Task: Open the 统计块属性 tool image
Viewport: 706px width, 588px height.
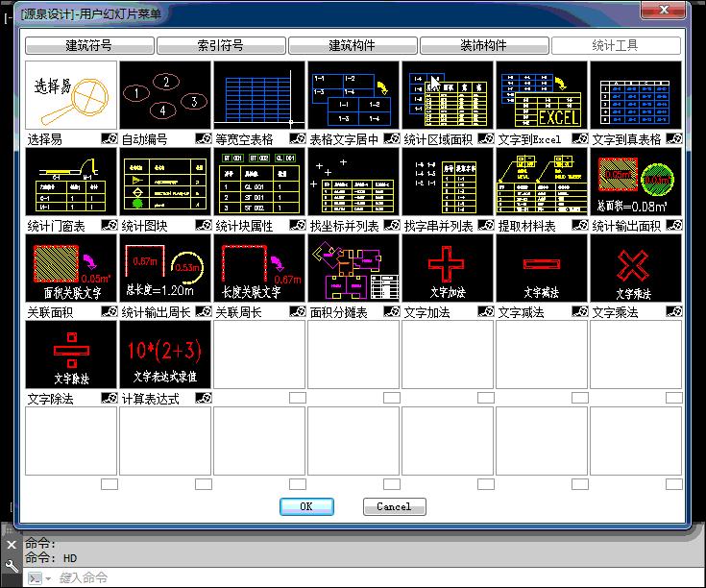Action: click(259, 182)
